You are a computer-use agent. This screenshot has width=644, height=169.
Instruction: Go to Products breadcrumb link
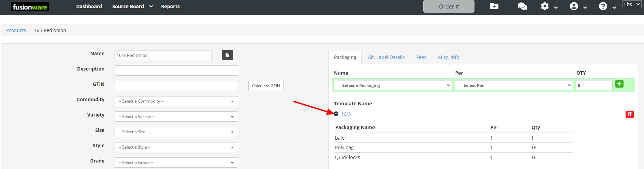[16, 30]
